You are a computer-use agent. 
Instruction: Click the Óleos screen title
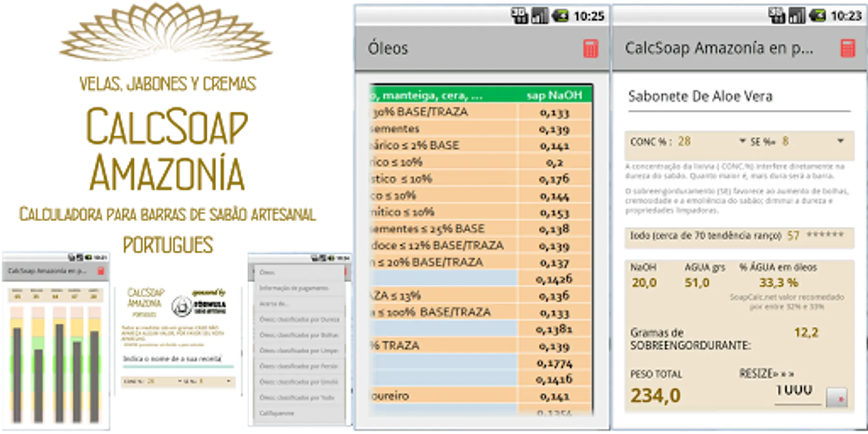388,48
